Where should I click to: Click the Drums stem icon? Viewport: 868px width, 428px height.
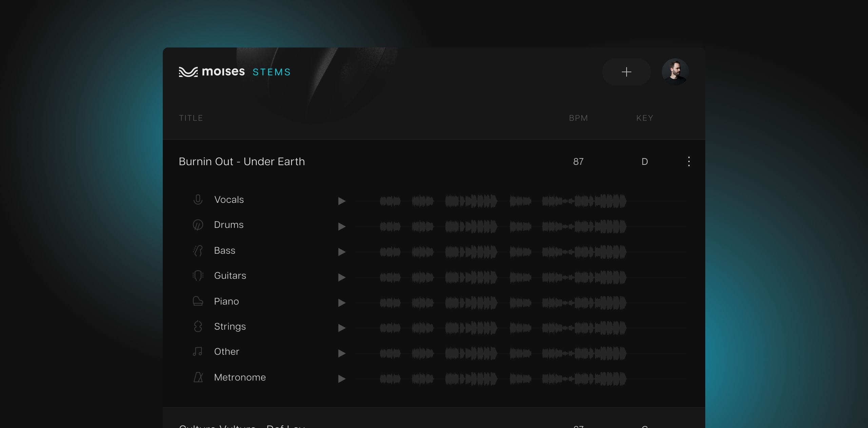198,225
